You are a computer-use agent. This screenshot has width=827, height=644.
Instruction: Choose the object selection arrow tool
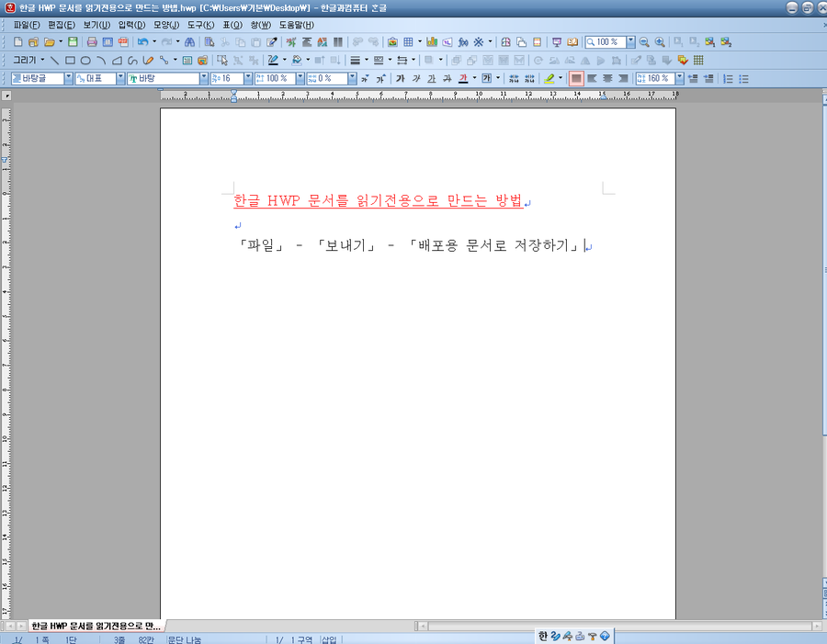pyautogui.click(x=222, y=61)
